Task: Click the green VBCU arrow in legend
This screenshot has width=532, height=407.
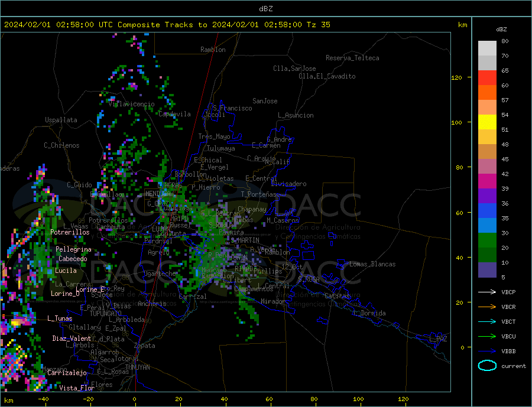Action: 487,336
